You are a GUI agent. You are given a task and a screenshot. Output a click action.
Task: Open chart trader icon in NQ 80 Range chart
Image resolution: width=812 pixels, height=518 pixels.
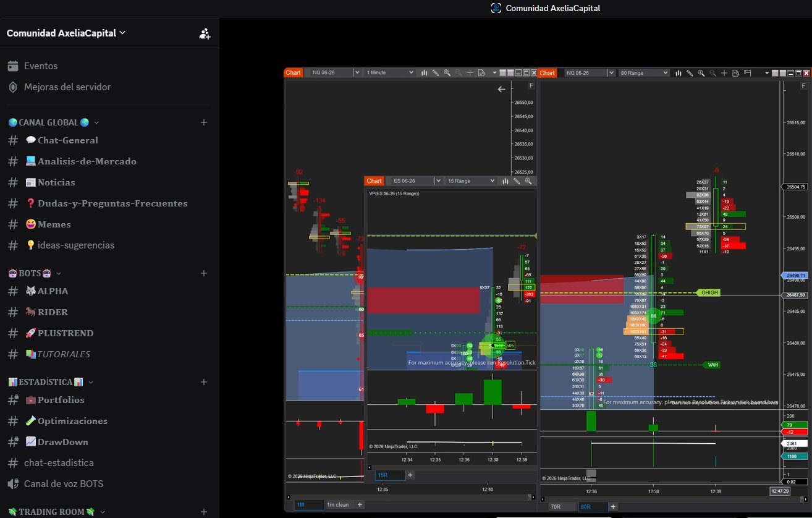[748, 73]
